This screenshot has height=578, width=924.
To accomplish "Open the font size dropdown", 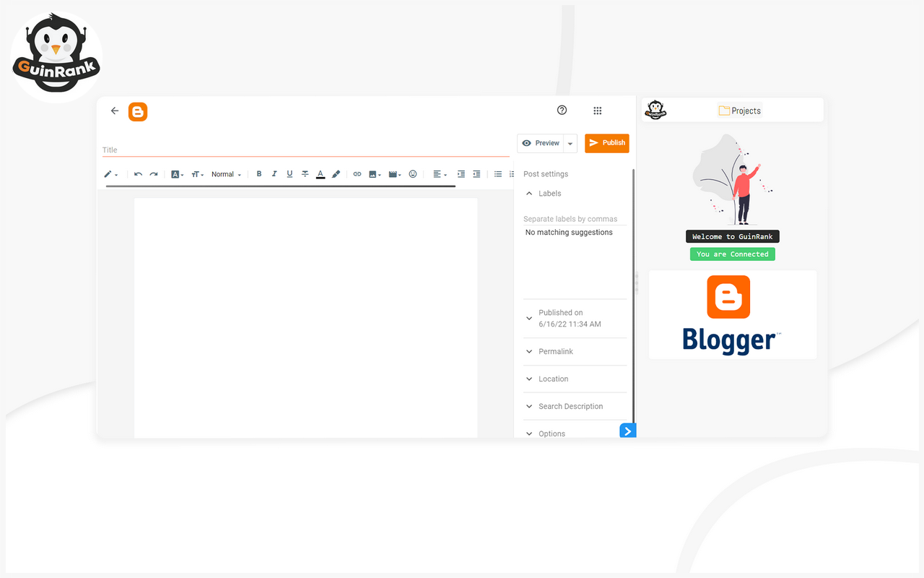I will (198, 174).
